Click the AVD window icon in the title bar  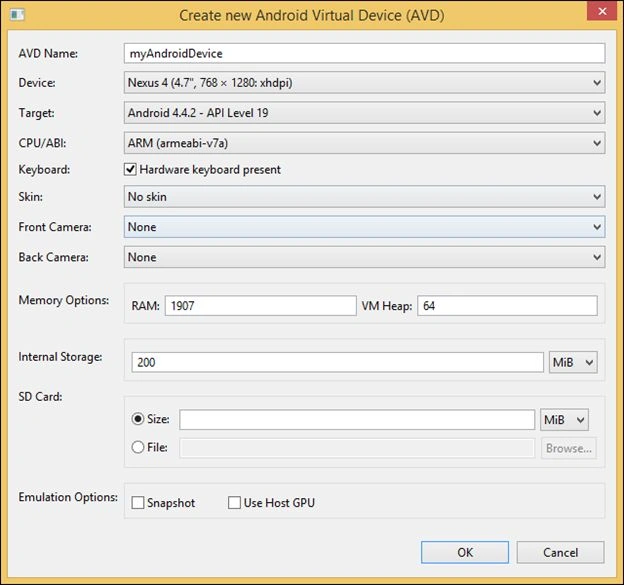17,15
